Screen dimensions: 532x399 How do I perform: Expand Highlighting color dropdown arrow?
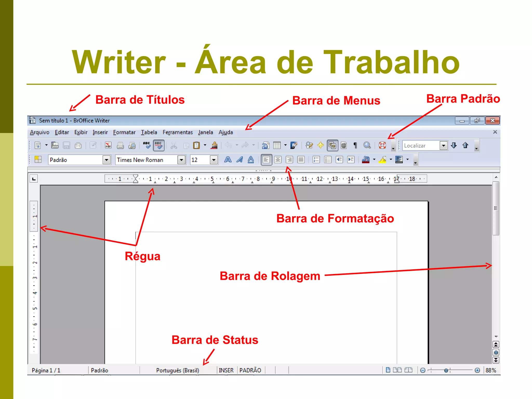[x=391, y=159]
